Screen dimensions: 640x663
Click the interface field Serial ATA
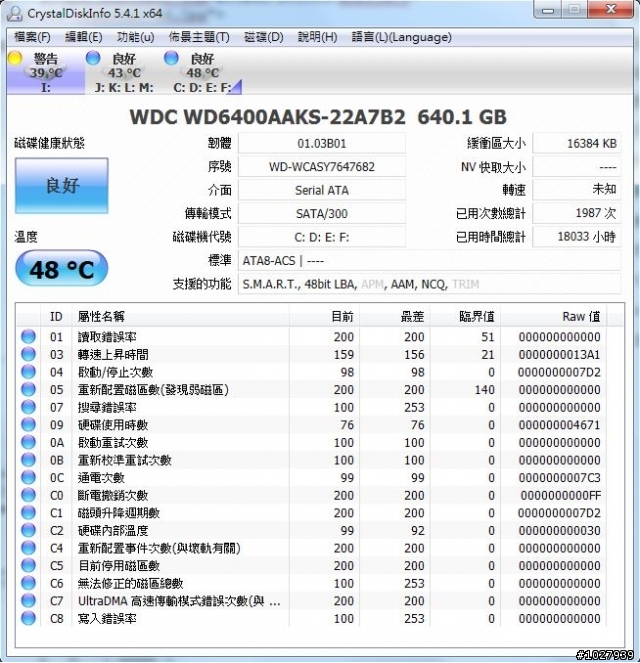tap(322, 190)
